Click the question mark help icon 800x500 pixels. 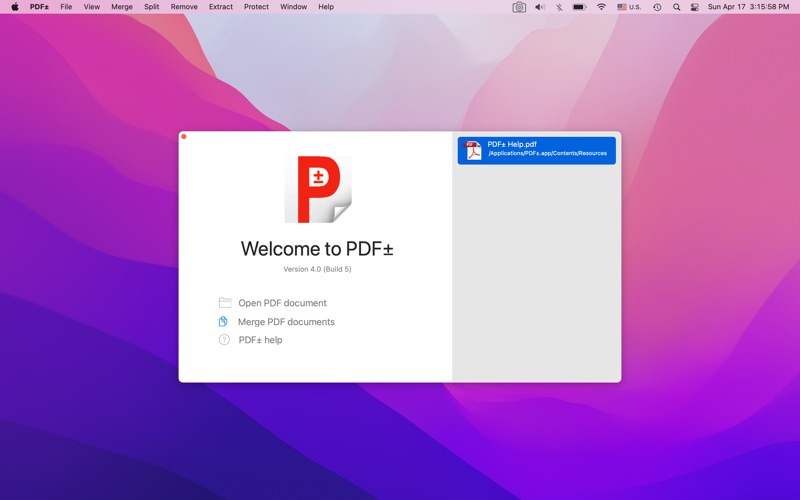tap(224, 340)
